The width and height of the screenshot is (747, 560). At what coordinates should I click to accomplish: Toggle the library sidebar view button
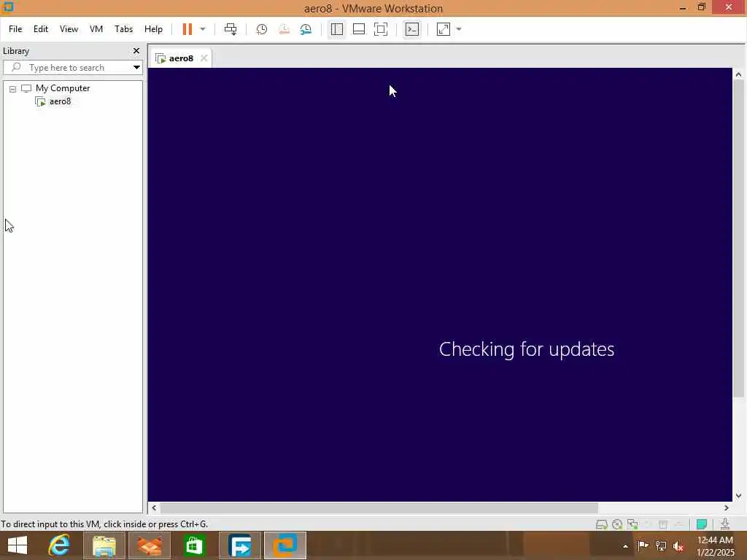pyautogui.click(x=337, y=29)
